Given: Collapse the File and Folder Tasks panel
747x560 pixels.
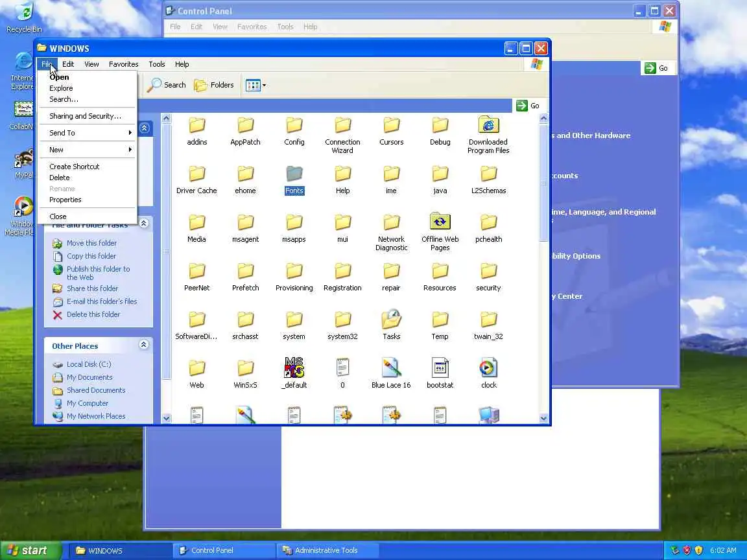Looking at the screenshot, I should point(144,223).
